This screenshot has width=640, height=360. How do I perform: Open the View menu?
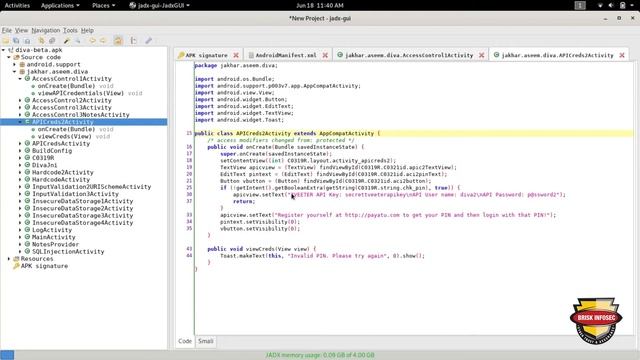(x=21, y=30)
